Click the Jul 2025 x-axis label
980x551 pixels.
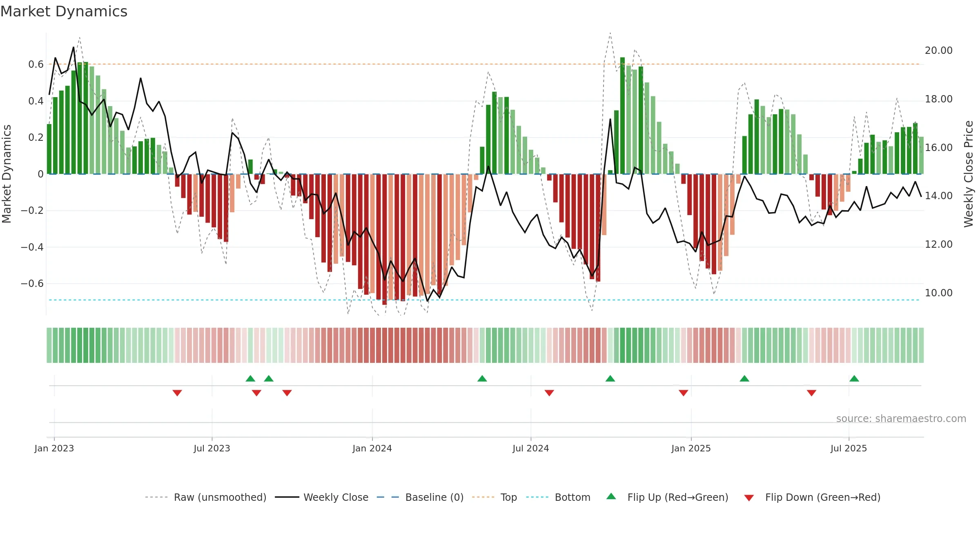849,448
